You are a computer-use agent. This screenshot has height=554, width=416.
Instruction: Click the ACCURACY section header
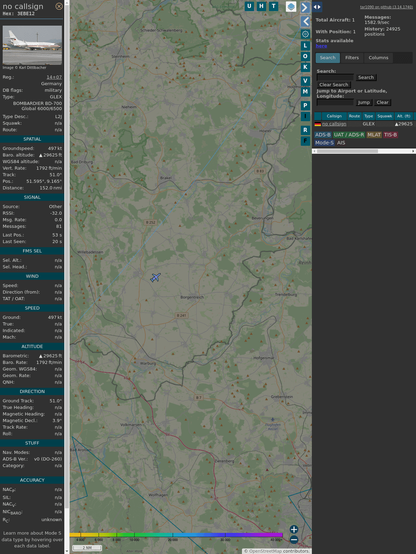coord(32,480)
